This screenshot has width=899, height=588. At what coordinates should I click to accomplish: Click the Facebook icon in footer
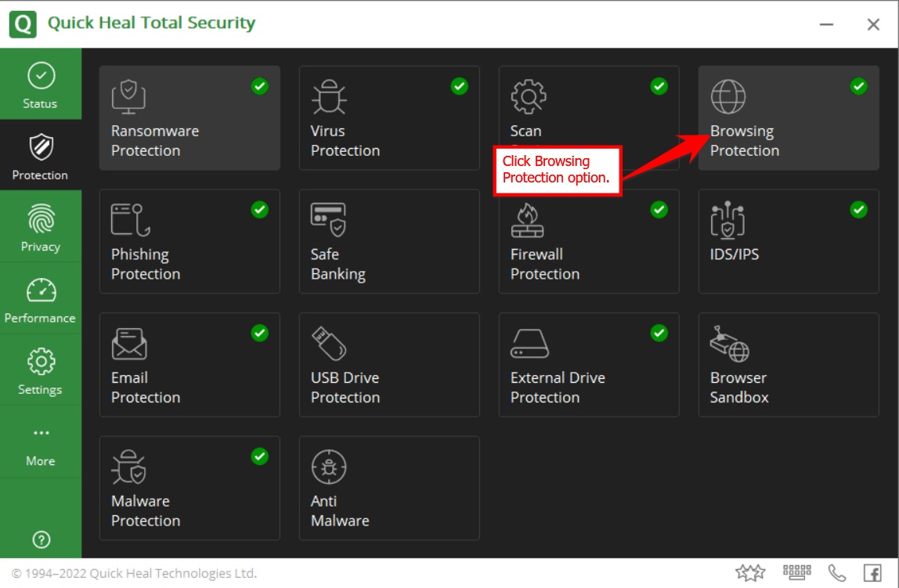(x=872, y=573)
